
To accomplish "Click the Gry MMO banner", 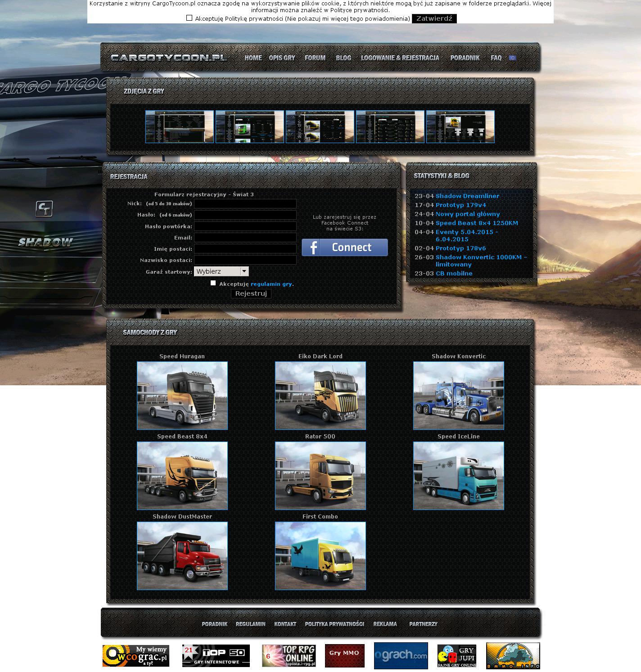I will click(x=344, y=655).
